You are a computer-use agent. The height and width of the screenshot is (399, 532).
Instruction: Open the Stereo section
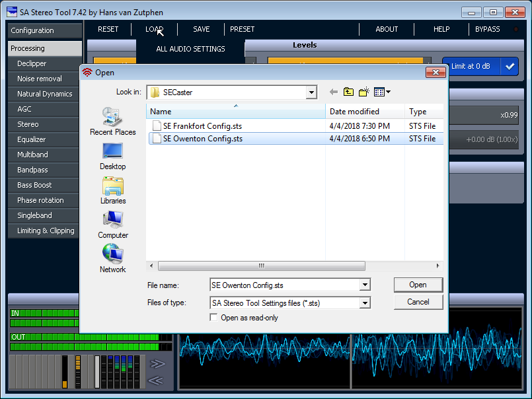(44, 124)
